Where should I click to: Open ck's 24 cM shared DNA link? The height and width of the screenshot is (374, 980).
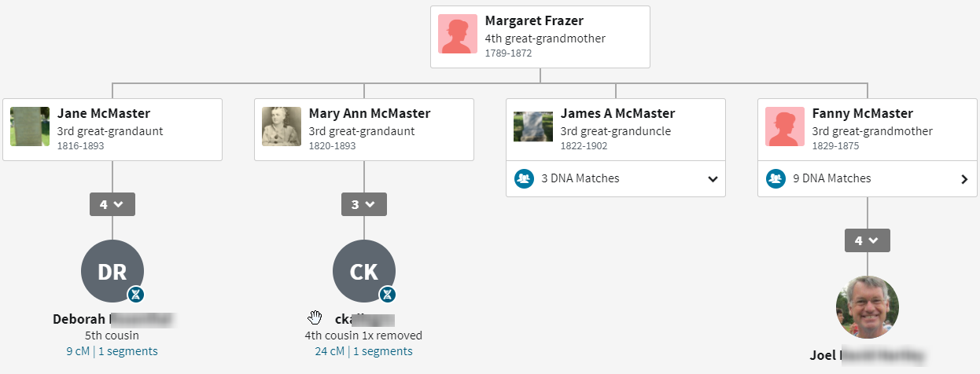330,351
